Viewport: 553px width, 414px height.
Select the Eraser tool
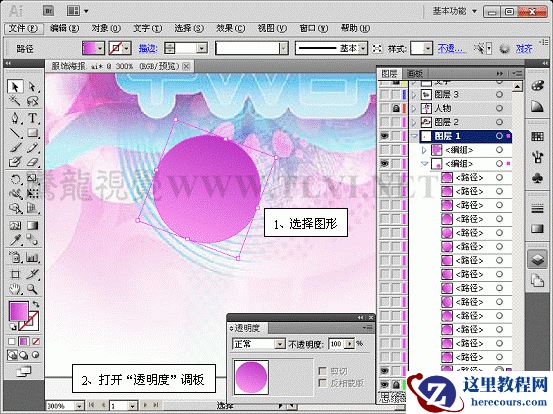(x=32, y=162)
